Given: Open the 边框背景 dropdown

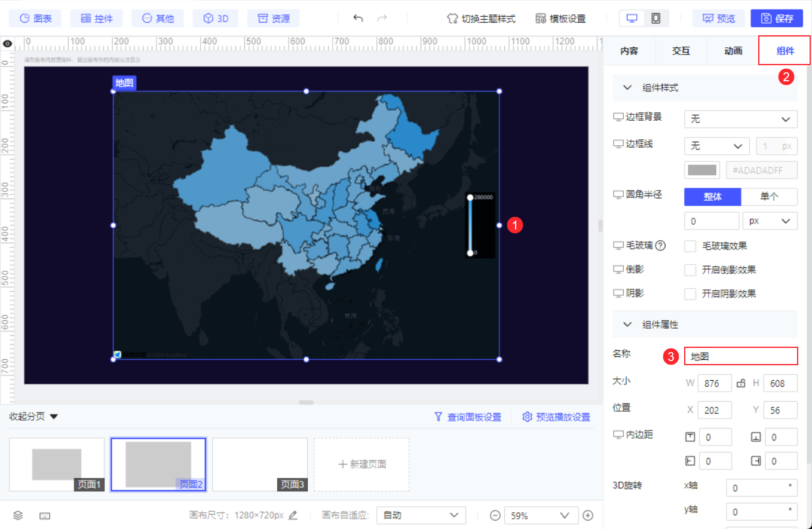Looking at the screenshot, I should (x=740, y=119).
